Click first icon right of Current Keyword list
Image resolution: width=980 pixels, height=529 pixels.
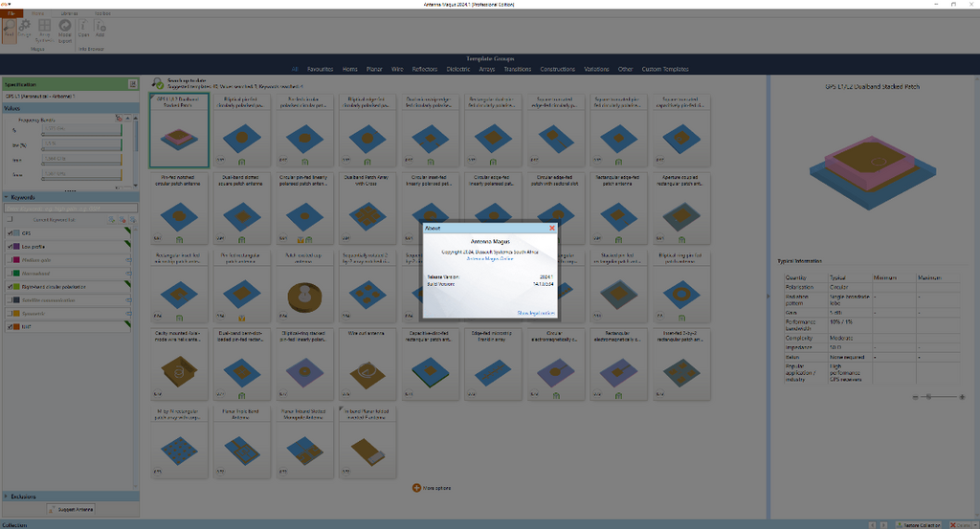[111, 220]
